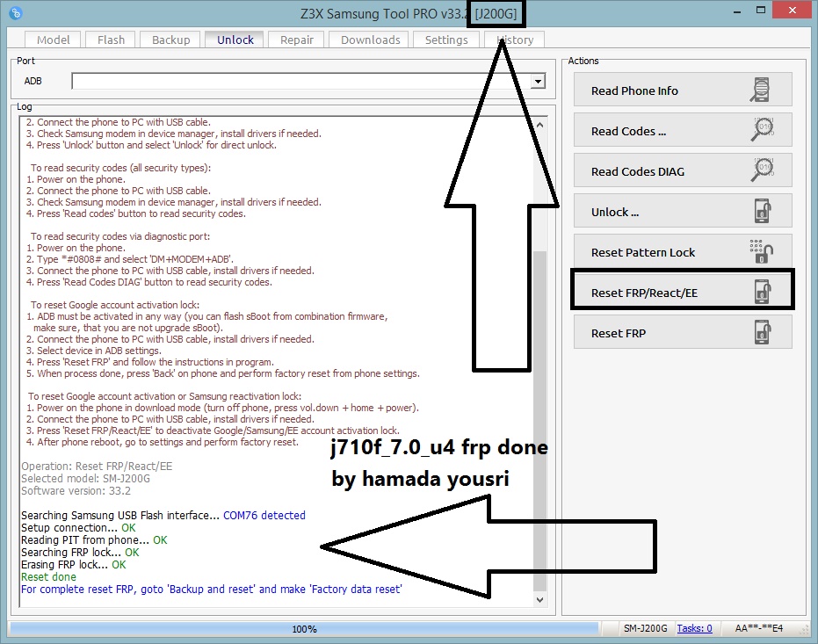Click SM-J200G in the status bar
Screen dimensions: 818x644
[645, 628]
